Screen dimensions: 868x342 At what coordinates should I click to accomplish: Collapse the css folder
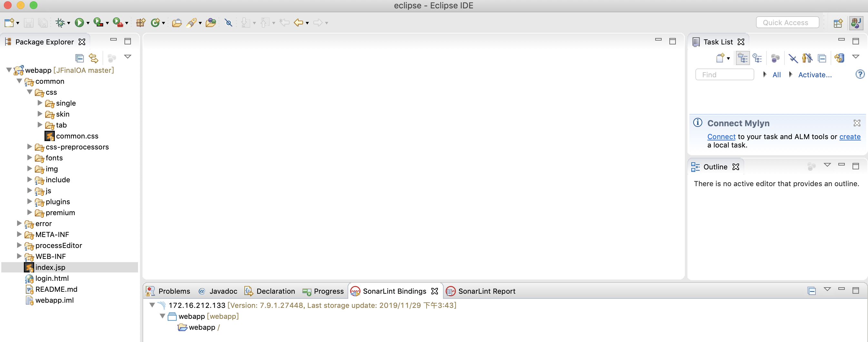(30, 92)
